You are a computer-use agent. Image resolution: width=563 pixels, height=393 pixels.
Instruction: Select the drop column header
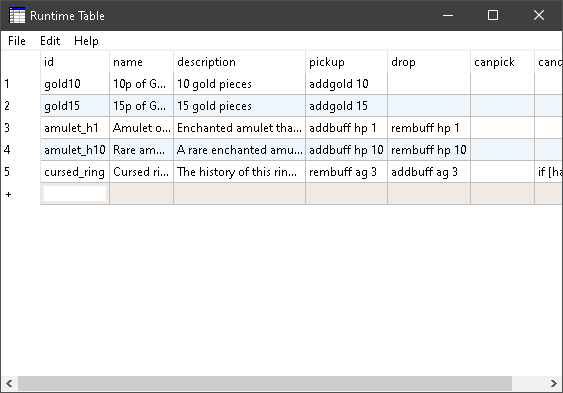click(429, 62)
